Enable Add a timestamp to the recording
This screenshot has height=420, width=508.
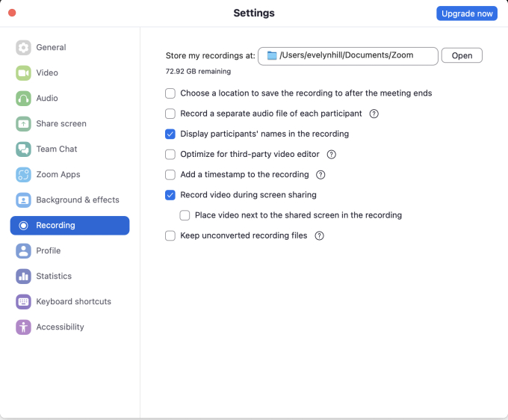point(170,175)
